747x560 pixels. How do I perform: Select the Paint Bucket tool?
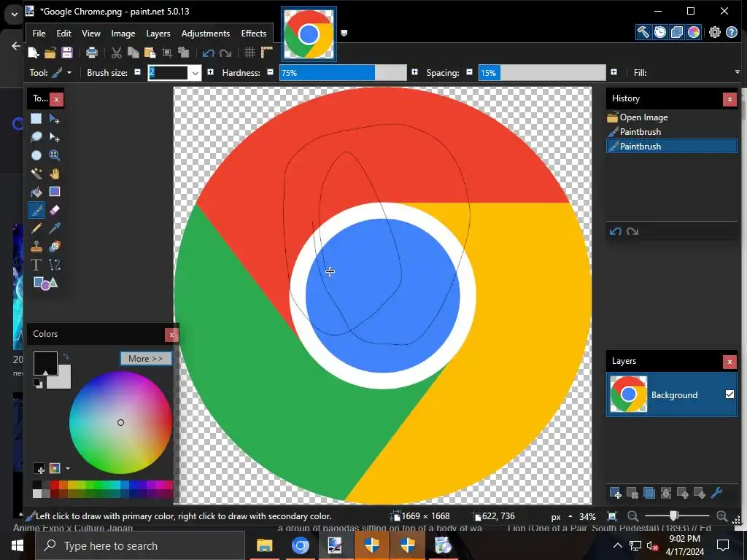point(36,192)
